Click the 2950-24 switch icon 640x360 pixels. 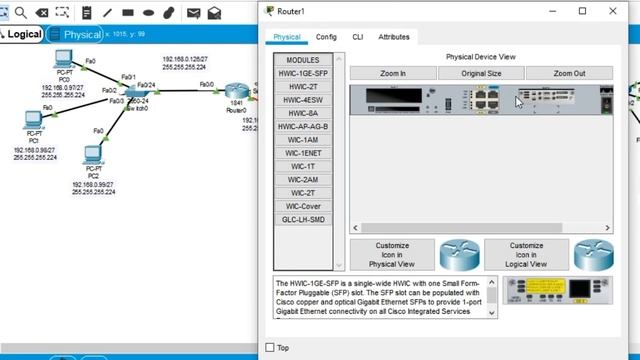(136, 91)
